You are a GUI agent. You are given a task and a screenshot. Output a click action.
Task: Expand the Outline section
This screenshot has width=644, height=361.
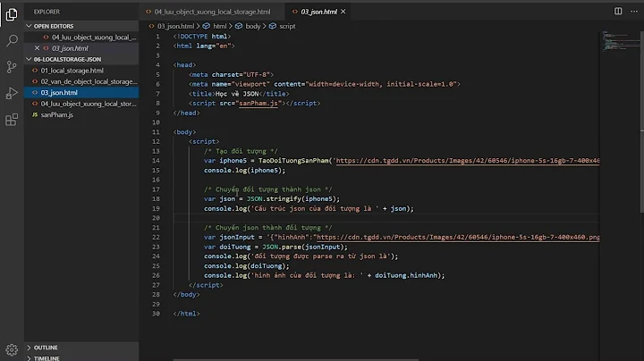(x=81, y=348)
